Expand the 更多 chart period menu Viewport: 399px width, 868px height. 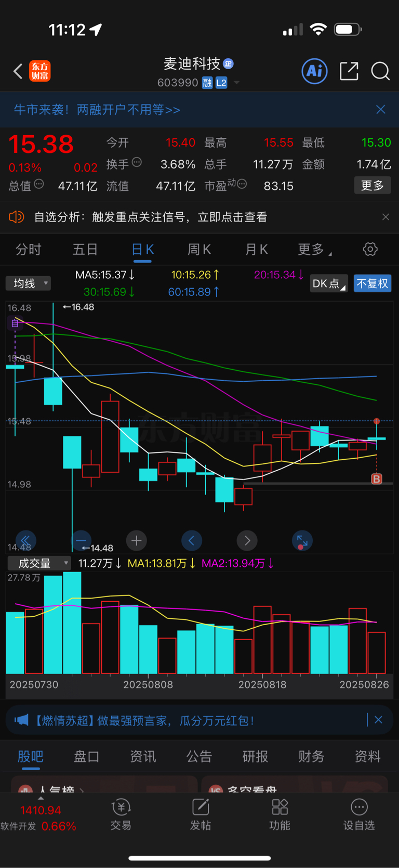(314, 250)
